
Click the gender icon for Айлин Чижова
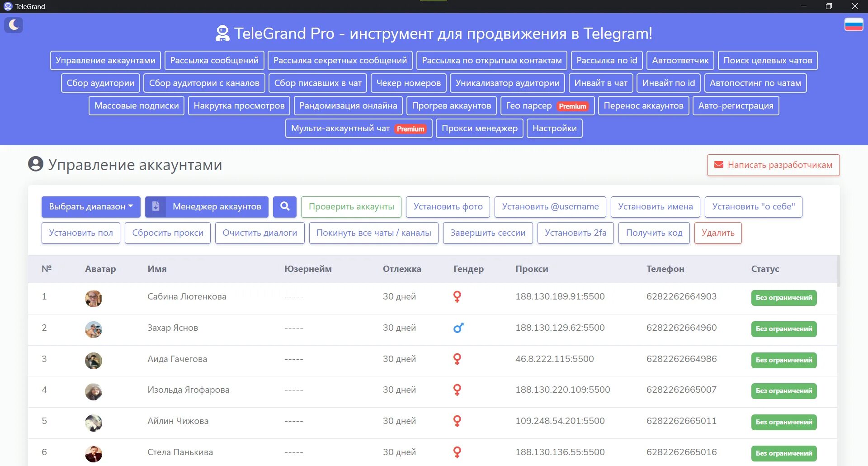(x=457, y=421)
